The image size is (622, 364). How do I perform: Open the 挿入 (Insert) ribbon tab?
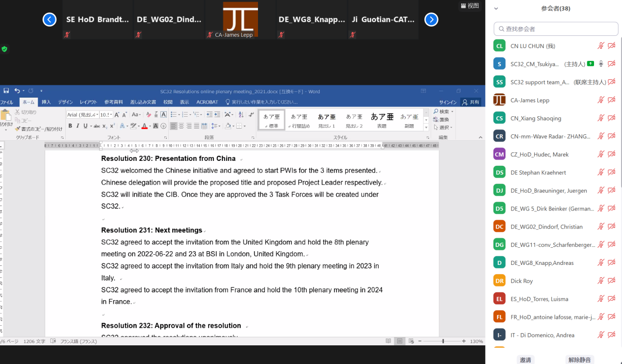pos(46,102)
